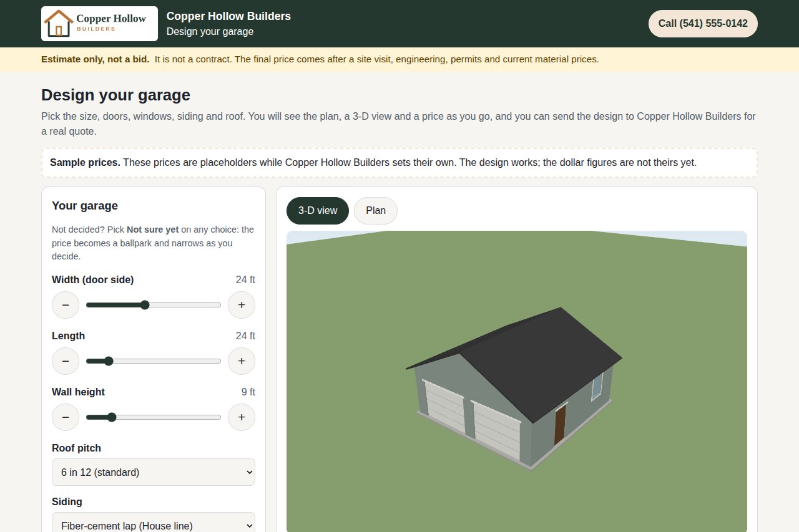The image size is (799, 532).
Task: Click the Copper Hollow Builders logo
Action: (x=99, y=24)
